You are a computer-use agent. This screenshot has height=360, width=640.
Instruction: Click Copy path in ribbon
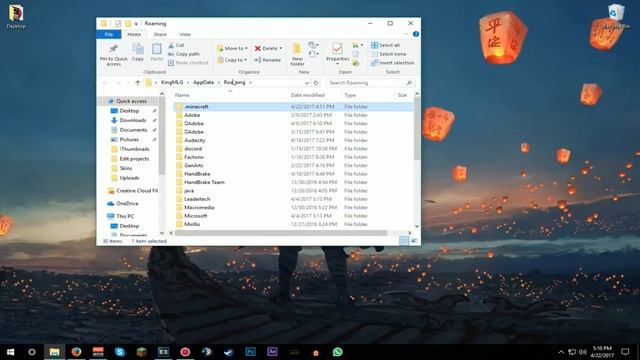[x=184, y=54]
